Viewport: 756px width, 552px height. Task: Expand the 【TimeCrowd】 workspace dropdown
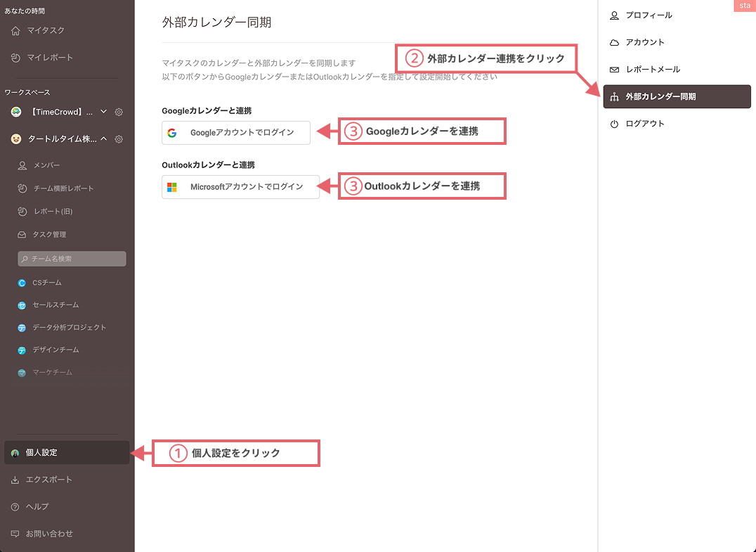point(103,112)
